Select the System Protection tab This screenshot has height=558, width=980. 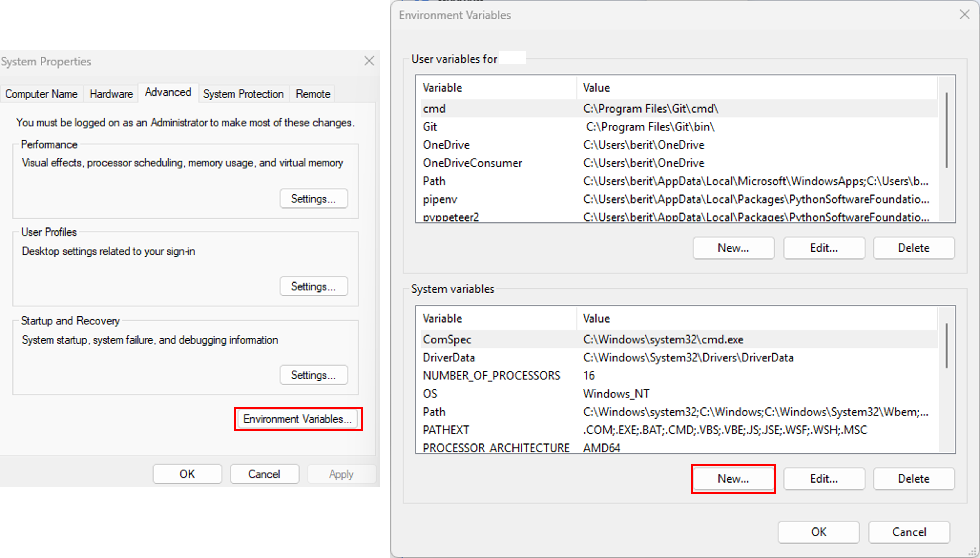243,94
